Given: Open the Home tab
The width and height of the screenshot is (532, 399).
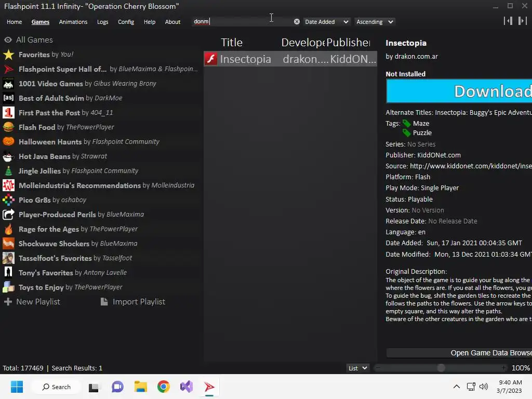Looking at the screenshot, I should tap(14, 22).
